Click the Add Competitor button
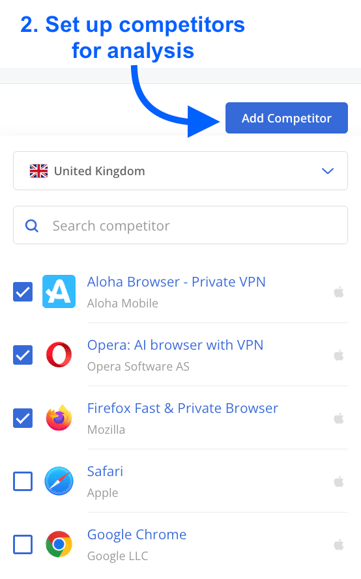The image size is (361, 579). pyautogui.click(x=286, y=118)
